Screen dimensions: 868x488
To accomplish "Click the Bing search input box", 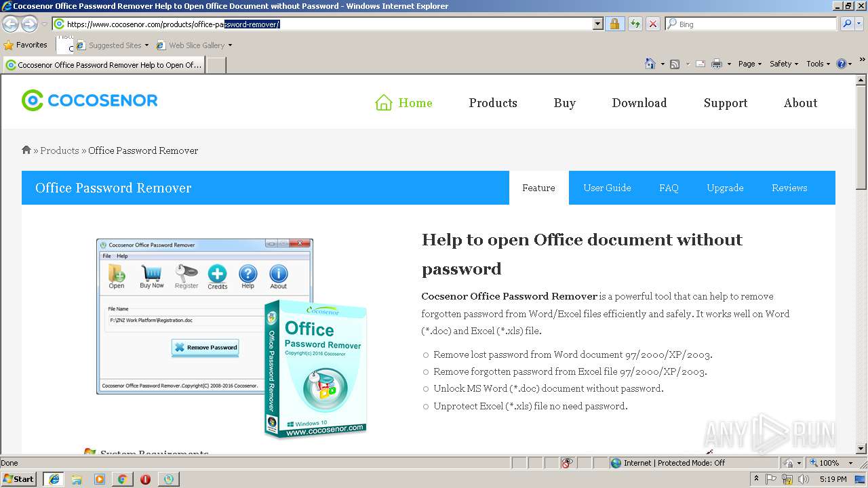I will coord(751,24).
